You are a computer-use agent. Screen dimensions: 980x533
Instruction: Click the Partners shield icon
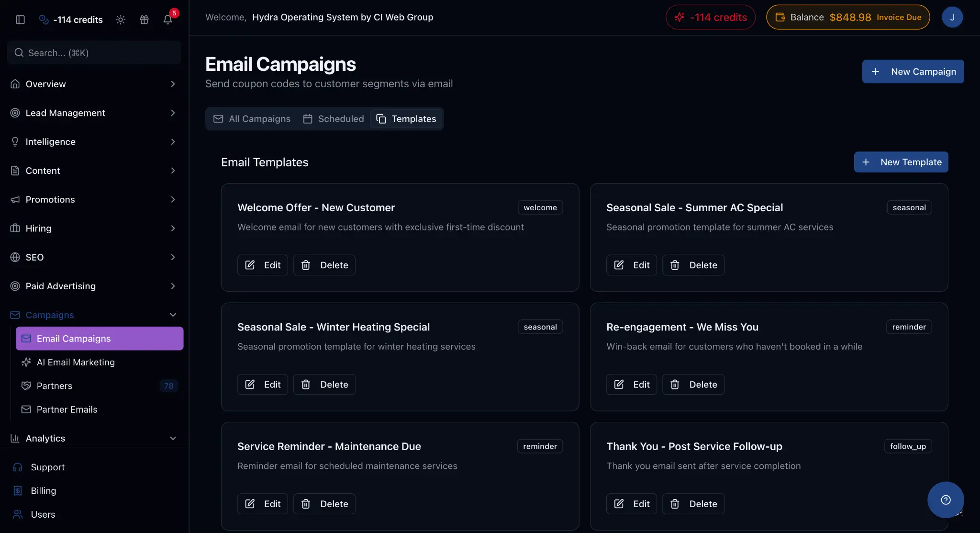(x=26, y=386)
